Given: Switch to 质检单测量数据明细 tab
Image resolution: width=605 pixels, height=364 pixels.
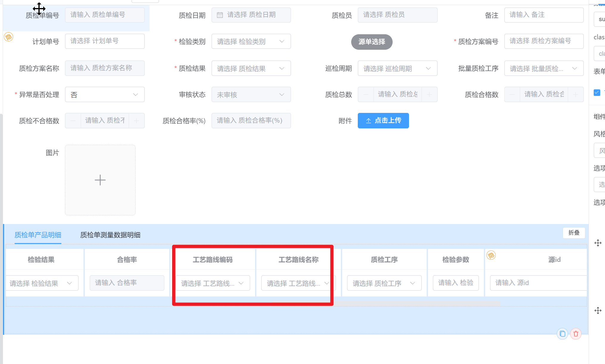Looking at the screenshot, I should [110, 235].
